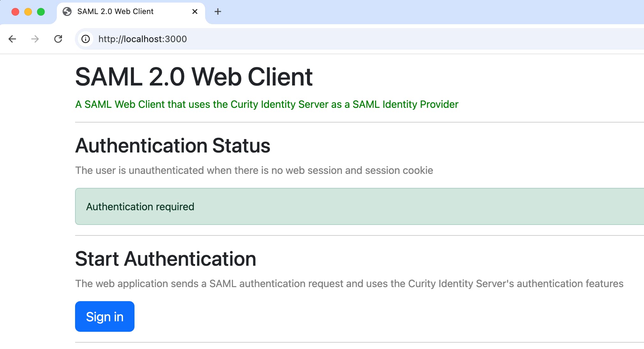Click the Authentication Status heading
The image size is (644, 349).
tap(172, 145)
